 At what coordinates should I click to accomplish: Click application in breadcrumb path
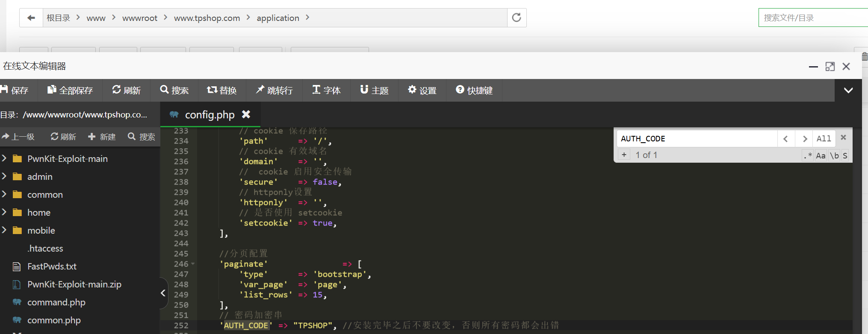point(278,18)
